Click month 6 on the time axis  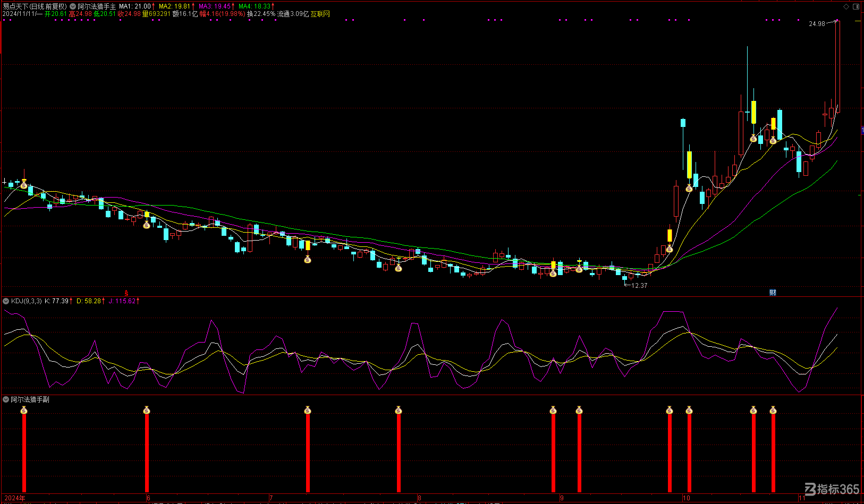click(x=148, y=498)
